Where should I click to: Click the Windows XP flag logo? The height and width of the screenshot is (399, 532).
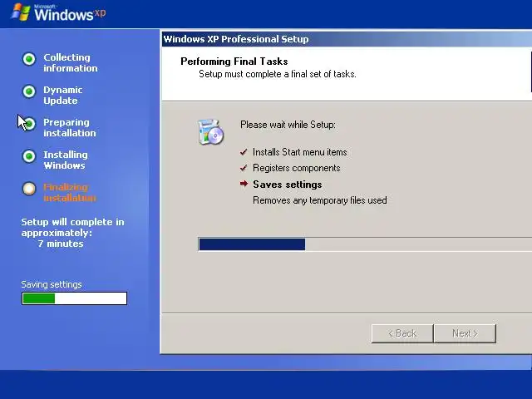[21, 12]
